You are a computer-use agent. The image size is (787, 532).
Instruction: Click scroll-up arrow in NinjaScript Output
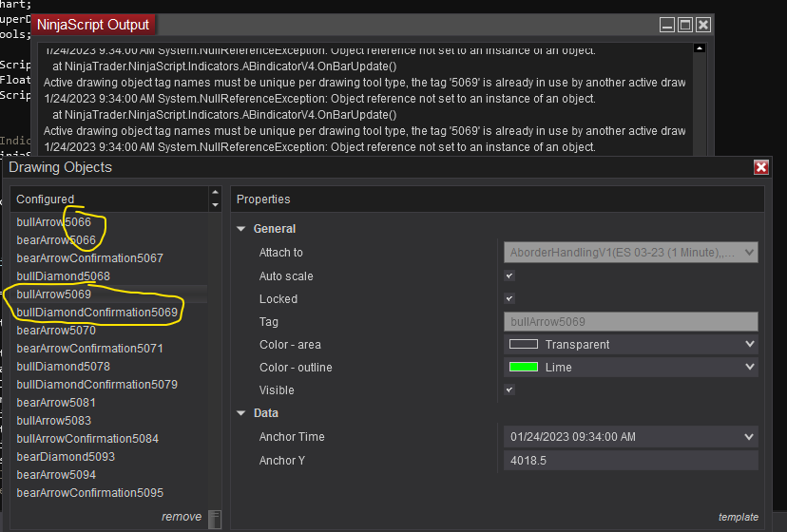700,48
